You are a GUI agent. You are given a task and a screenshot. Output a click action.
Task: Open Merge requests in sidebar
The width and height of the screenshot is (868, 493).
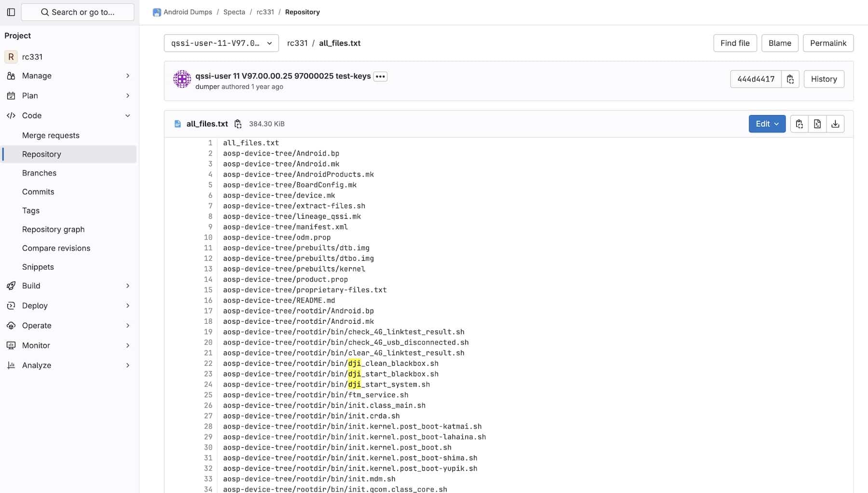pyautogui.click(x=51, y=135)
